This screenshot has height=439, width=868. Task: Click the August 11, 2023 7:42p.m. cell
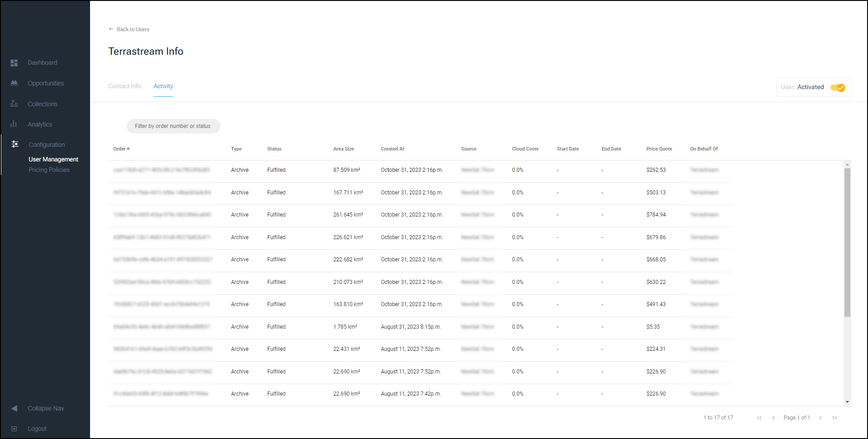(411, 394)
